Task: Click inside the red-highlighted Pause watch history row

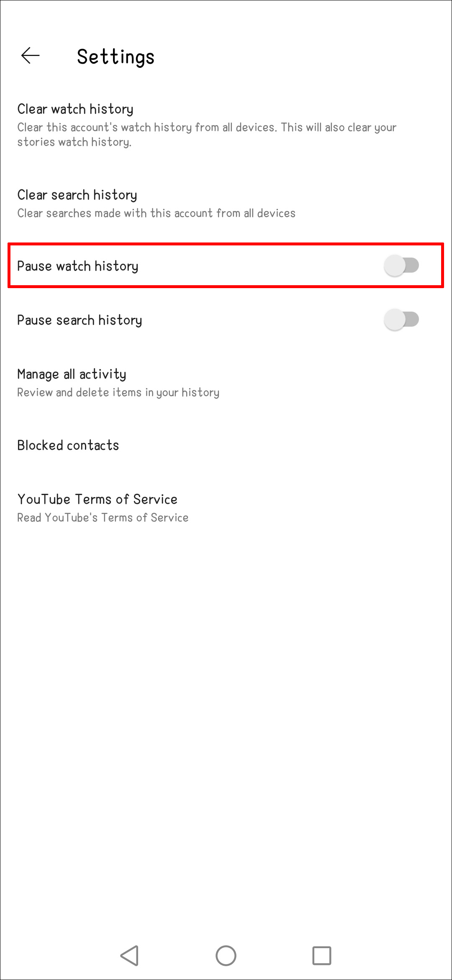Action: click(x=251, y=266)
